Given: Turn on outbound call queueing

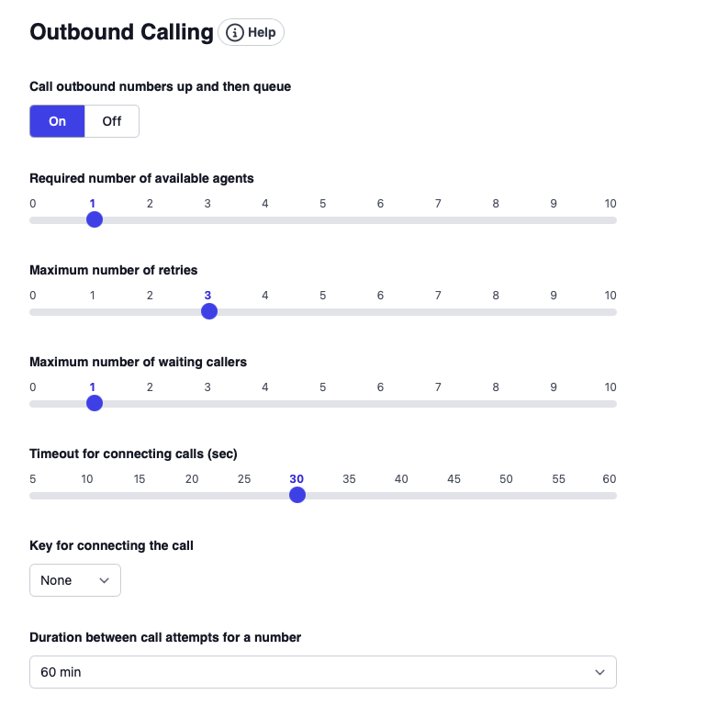Looking at the screenshot, I should tap(57, 121).
